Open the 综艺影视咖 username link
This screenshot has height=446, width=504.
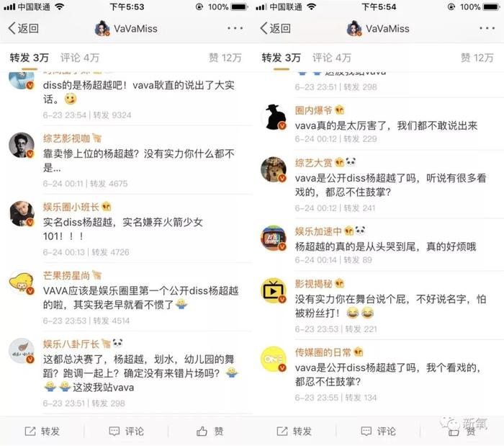[66, 138]
